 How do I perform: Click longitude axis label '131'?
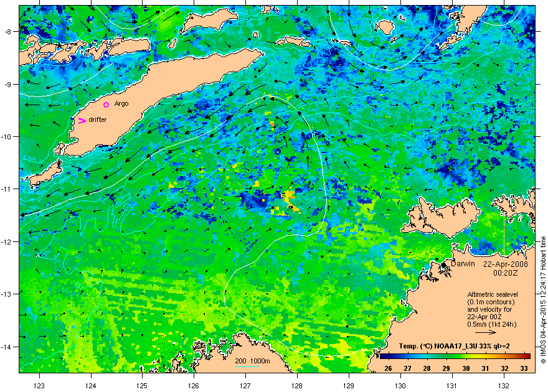(452, 386)
